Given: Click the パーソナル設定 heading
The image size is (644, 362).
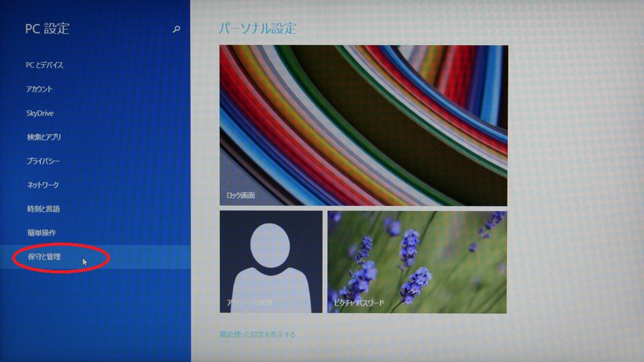Looking at the screenshot, I should 257,28.
